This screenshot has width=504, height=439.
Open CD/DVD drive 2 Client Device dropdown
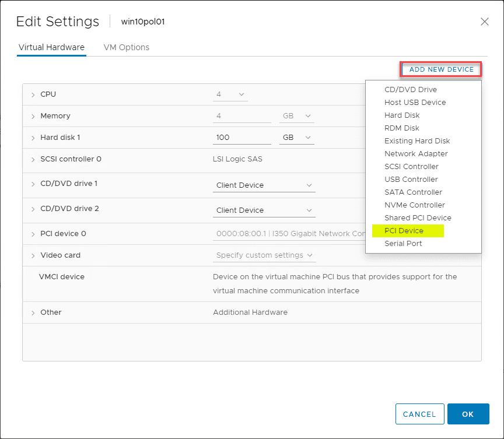264,210
